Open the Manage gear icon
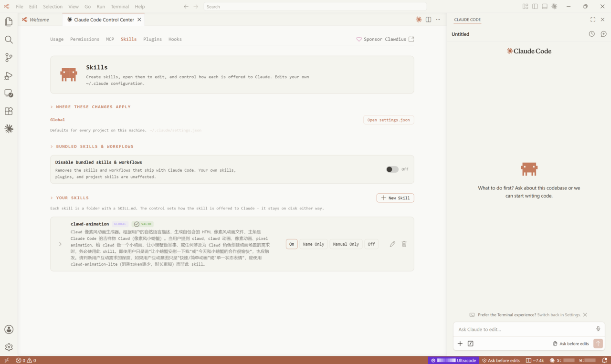Screen dimensions: 611x364 coord(9,347)
